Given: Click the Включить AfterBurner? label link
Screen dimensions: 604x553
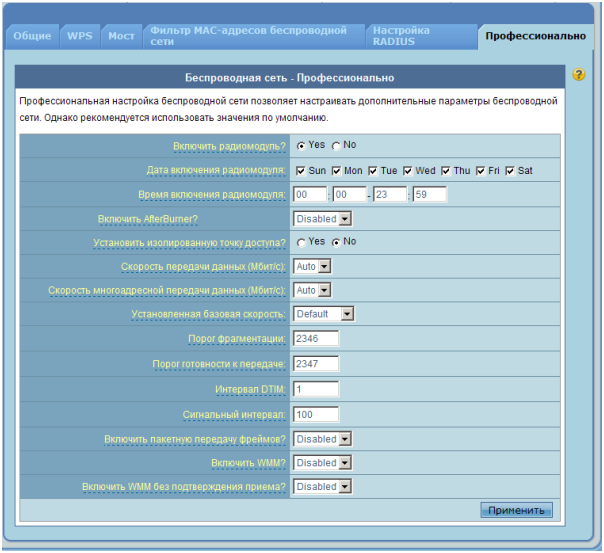Looking at the screenshot, I should (x=148, y=219).
